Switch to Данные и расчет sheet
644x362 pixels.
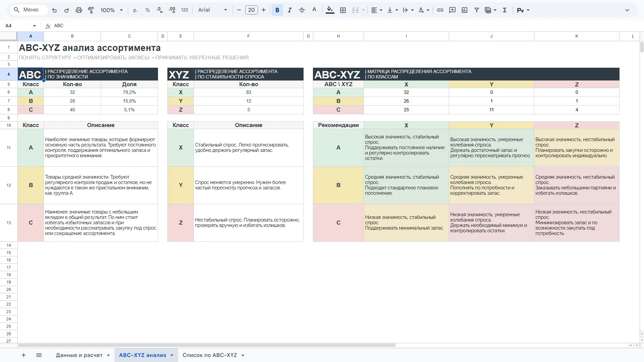point(79,355)
